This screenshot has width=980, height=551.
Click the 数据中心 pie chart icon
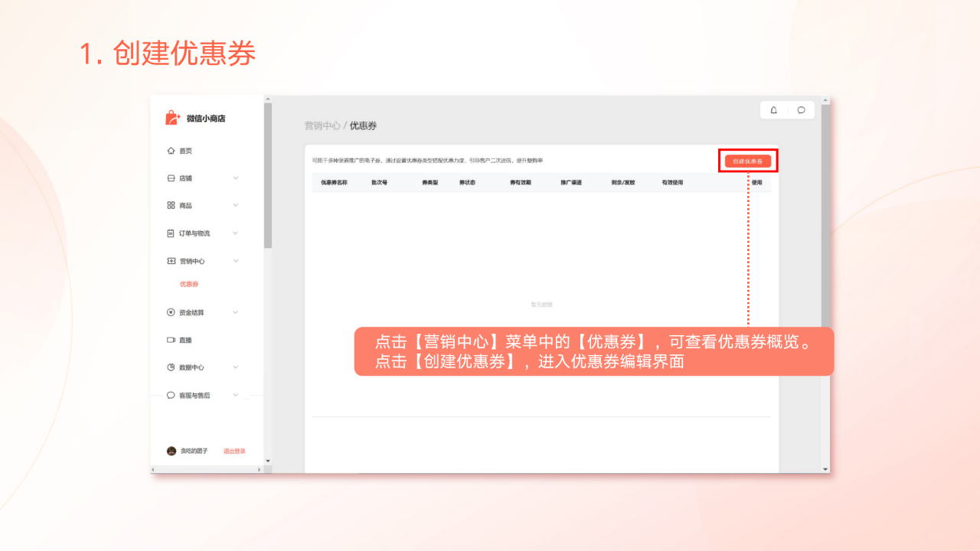(171, 367)
